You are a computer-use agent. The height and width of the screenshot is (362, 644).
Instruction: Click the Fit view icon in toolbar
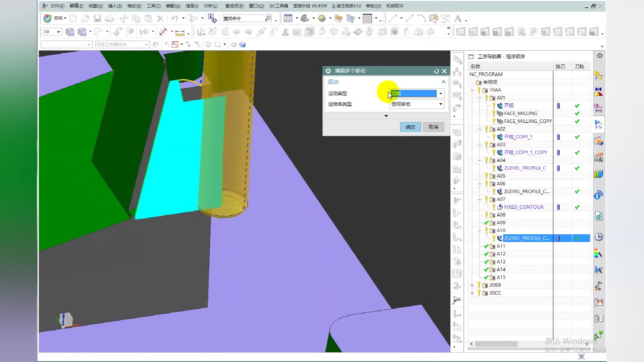pos(288,18)
